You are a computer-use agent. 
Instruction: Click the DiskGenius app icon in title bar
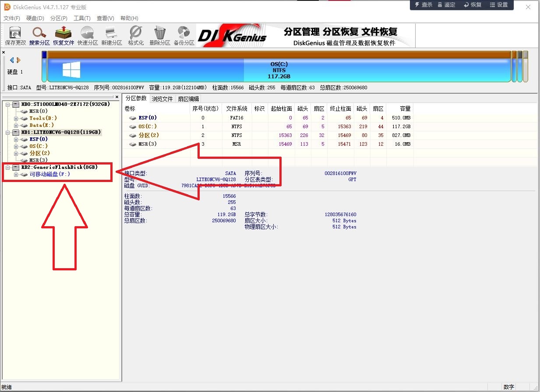[7, 7]
